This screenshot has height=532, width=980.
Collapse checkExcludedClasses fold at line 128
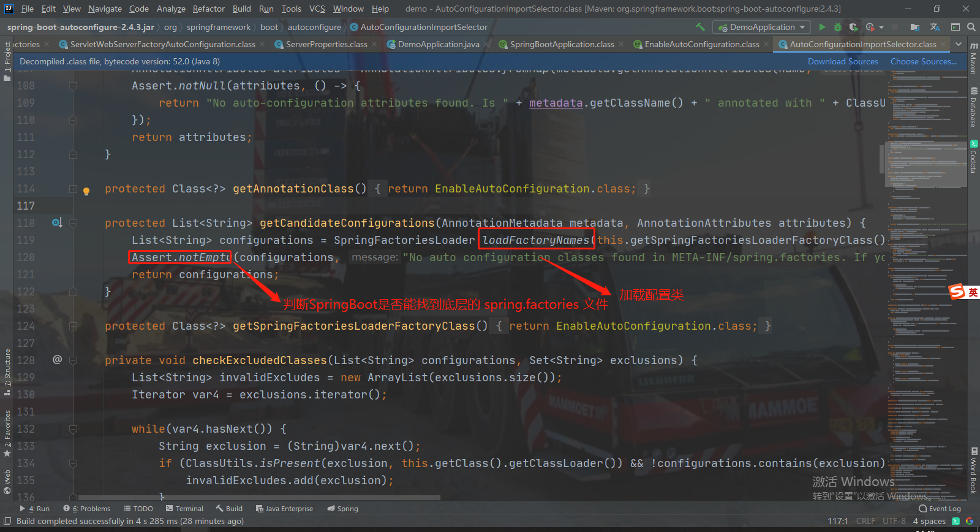[73, 360]
